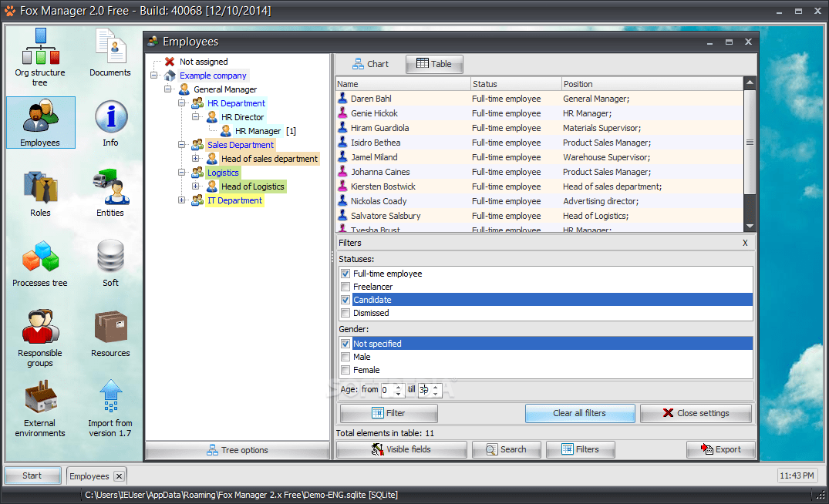Open the Org structure tree view
This screenshot has width=829, height=504.
40,54
